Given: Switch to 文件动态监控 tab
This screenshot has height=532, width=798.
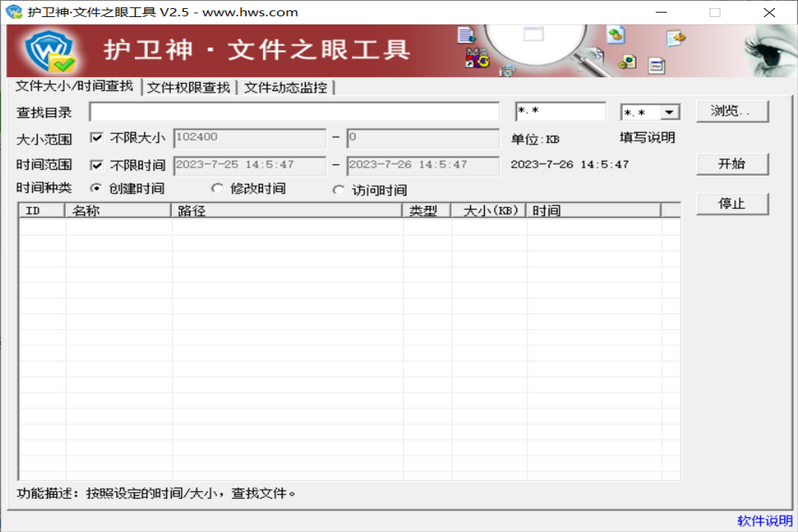Looking at the screenshot, I should click(285, 88).
